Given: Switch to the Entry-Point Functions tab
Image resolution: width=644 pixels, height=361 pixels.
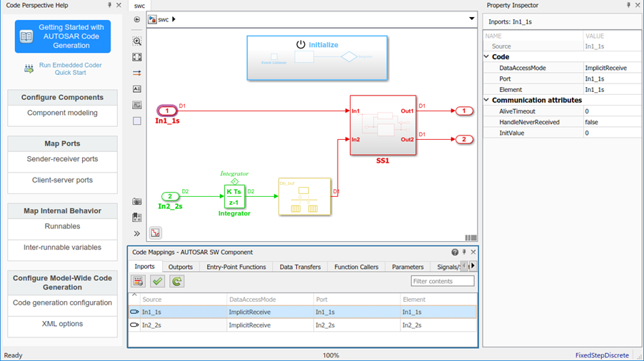Looking at the screenshot, I should click(236, 267).
